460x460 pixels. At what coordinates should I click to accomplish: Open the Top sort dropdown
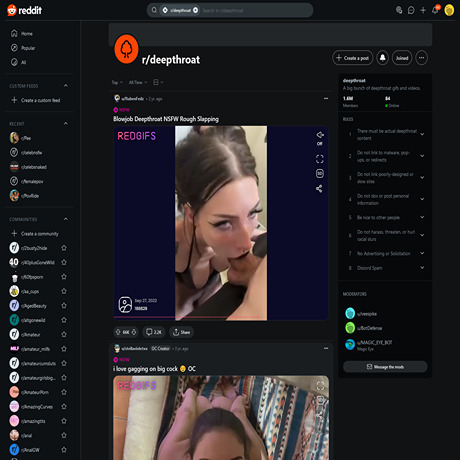[x=117, y=82]
